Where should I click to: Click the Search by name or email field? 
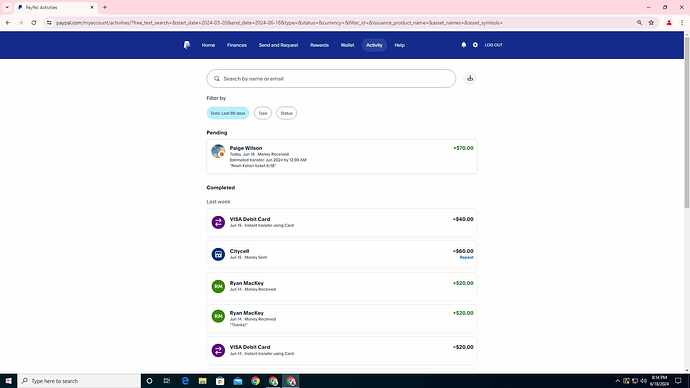click(x=331, y=78)
